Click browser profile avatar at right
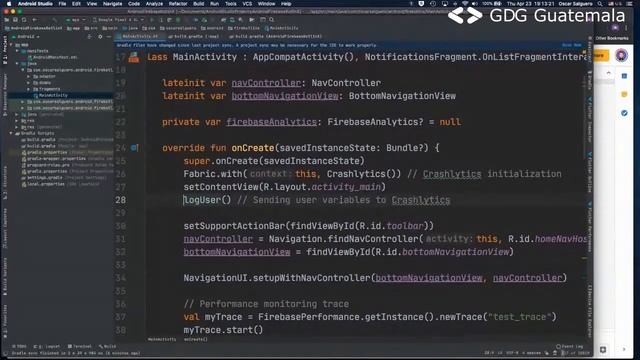Screen dimensions: 640x360 (621, 55)
